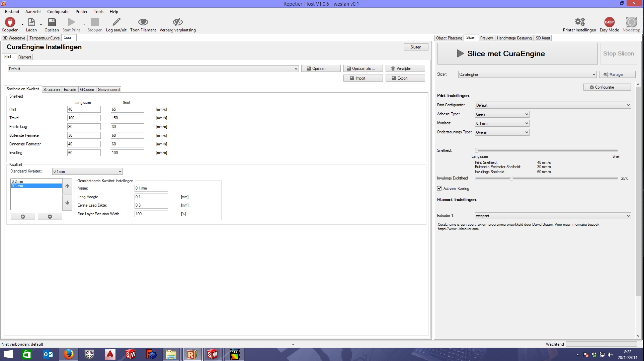Open the Configuratie menu
Image resolution: width=644 pixels, height=361 pixels.
click(x=58, y=11)
